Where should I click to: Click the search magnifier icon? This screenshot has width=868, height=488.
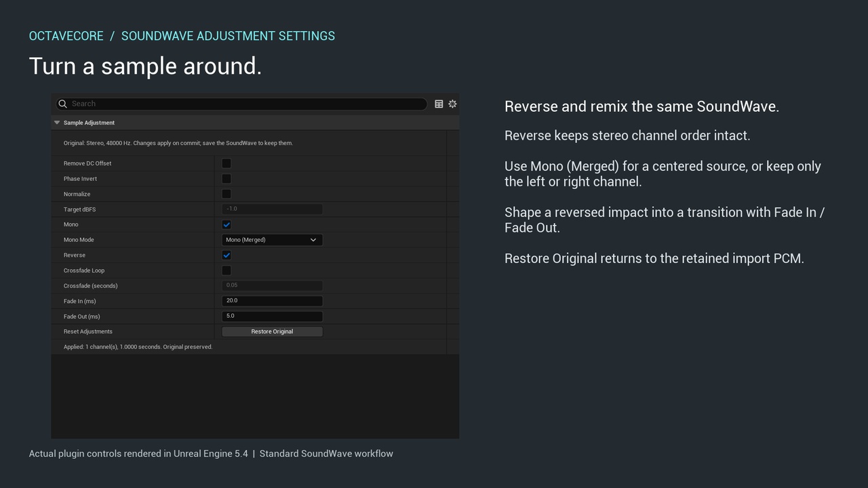[x=63, y=104]
